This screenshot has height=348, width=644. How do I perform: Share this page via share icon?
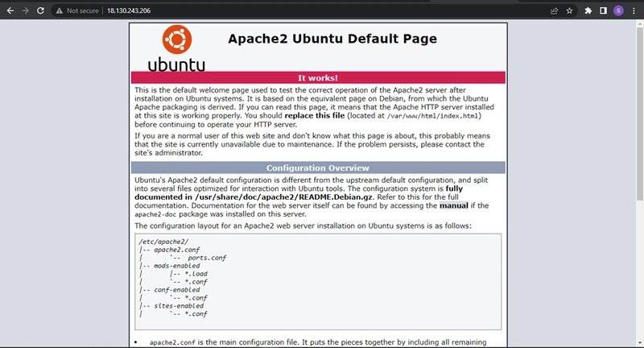pyautogui.click(x=555, y=10)
